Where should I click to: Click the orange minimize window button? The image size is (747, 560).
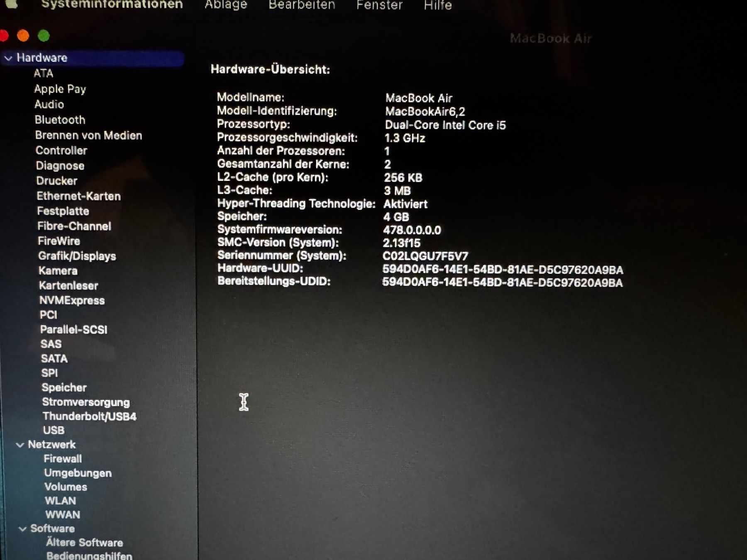(23, 36)
